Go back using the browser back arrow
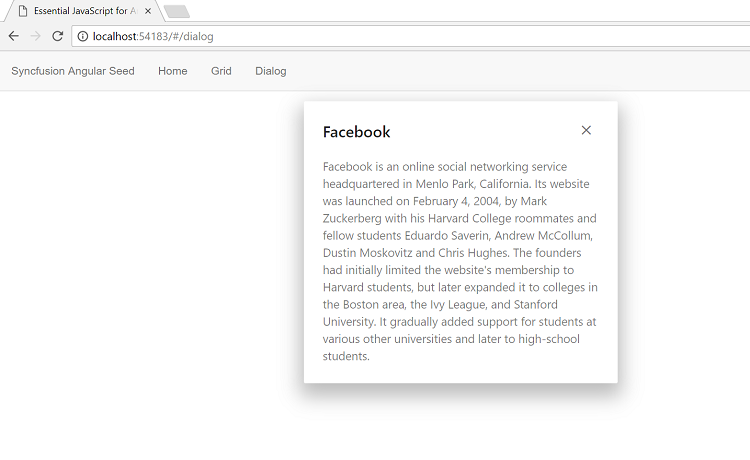The image size is (750, 460). 13,36
